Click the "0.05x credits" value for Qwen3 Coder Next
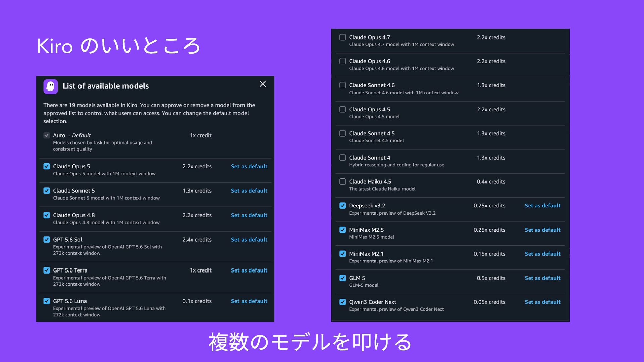 (489, 302)
